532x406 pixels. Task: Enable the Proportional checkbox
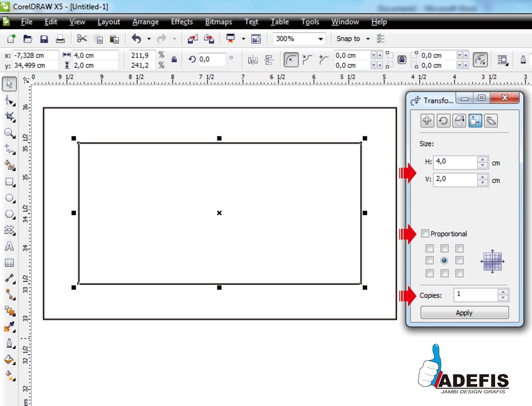pos(426,234)
